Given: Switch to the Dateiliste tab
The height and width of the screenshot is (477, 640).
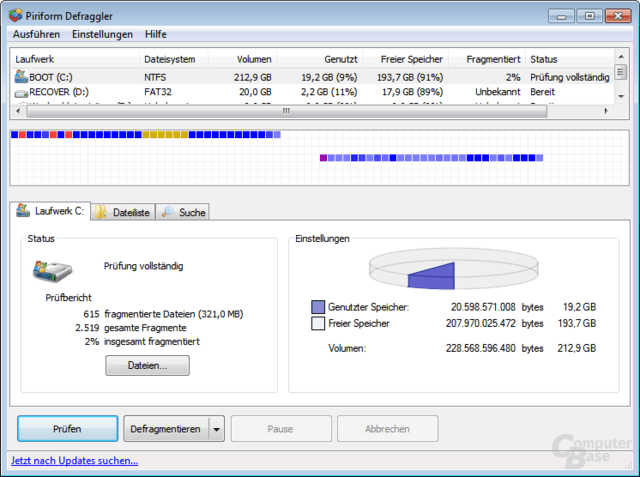Looking at the screenshot, I should [123, 212].
